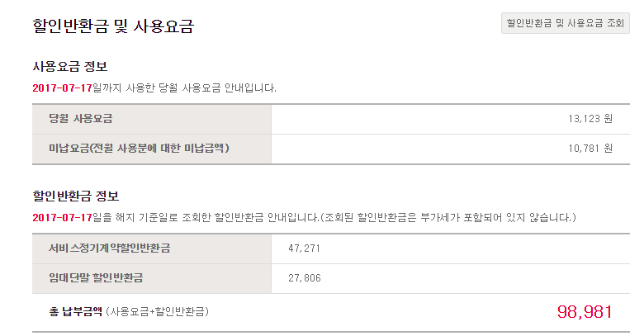The height and width of the screenshot is (336, 644).
Task: Click the red date in 사용요금 정보 description
Action: (x=62, y=87)
